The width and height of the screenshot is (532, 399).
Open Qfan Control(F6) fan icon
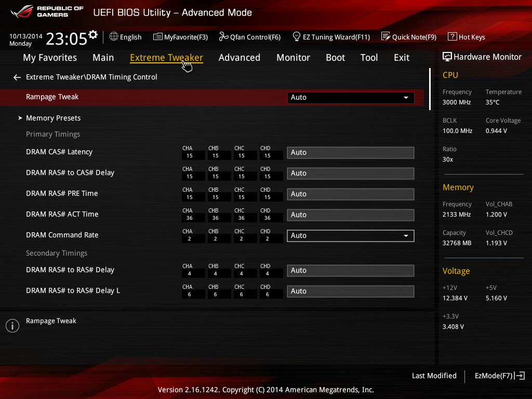pyautogui.click(x=223, y=36)
